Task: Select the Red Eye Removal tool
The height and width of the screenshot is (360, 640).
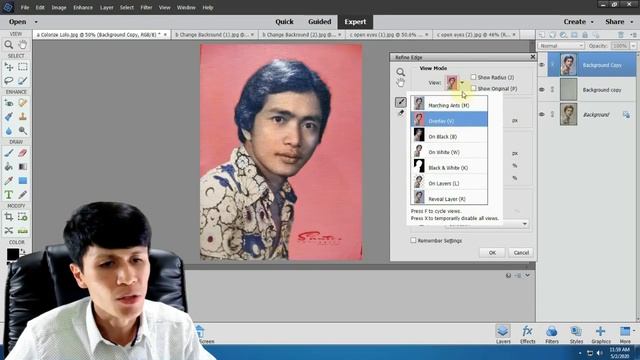Action: (x=9, y=103)
